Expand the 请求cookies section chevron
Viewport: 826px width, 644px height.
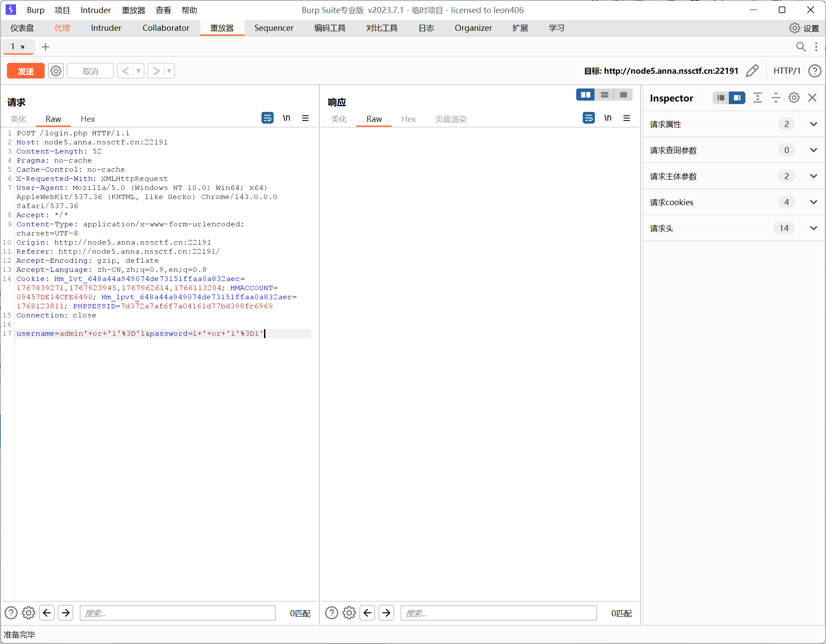(x=813, y=202)
